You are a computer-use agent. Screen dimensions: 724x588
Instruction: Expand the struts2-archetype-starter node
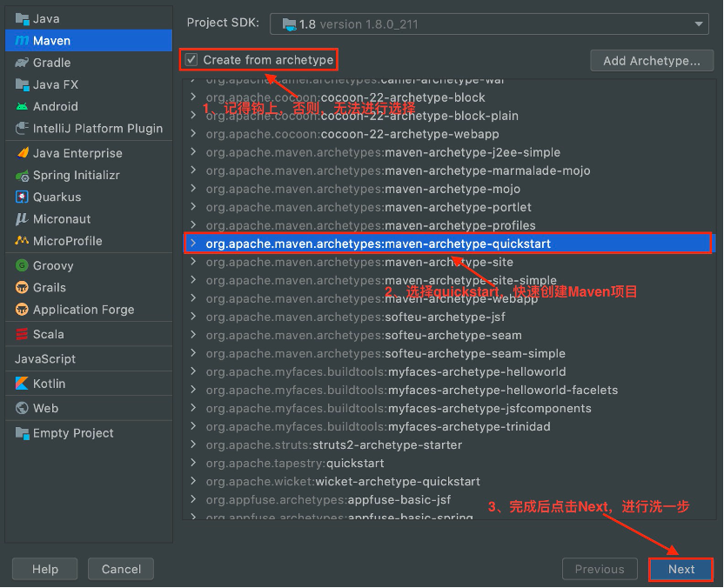click(193, 444)
